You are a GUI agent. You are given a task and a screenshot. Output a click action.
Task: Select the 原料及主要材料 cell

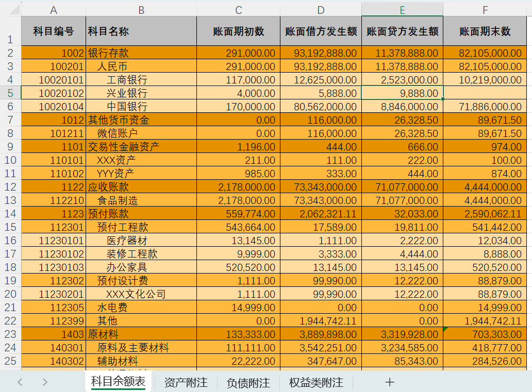tap(141, 348)
